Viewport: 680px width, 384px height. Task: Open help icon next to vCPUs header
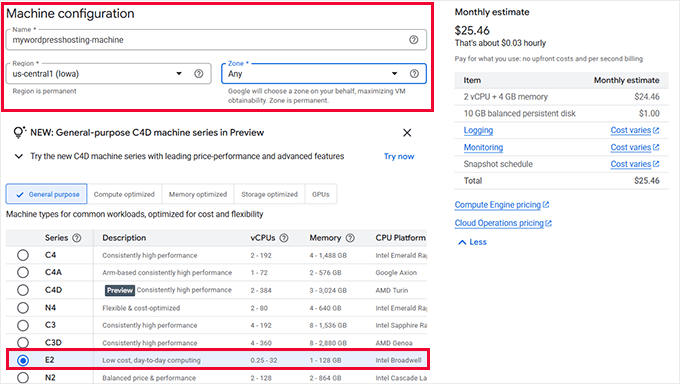coord(284,238)
